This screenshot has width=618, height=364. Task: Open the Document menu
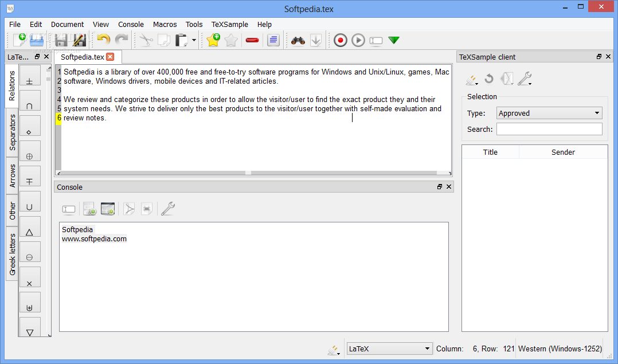(68, 25)
